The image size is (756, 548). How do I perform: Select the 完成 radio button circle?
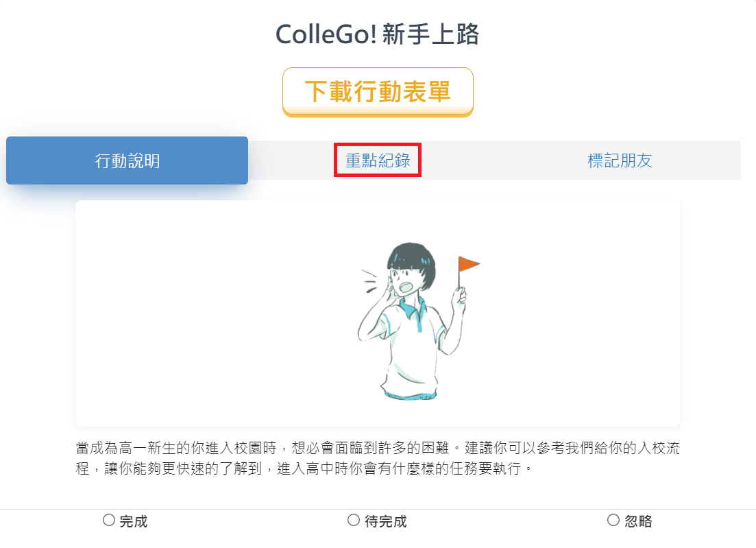click(x=109, y=520)
